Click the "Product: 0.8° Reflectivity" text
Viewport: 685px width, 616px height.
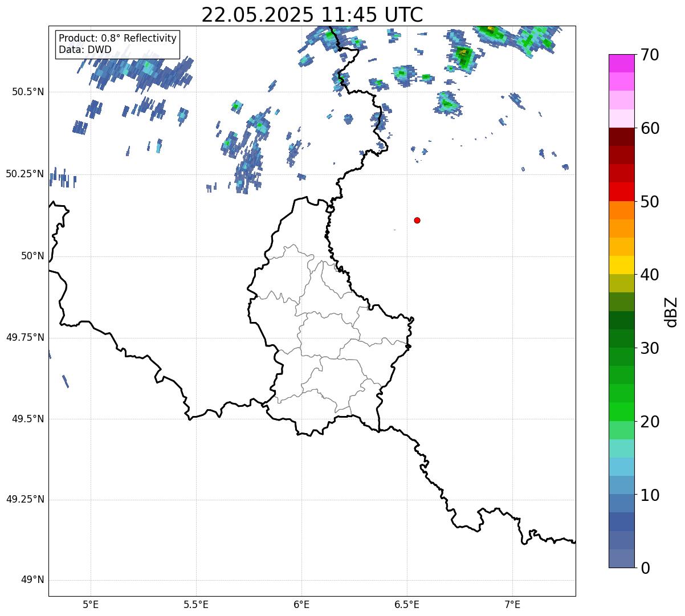tap(118, 38)
